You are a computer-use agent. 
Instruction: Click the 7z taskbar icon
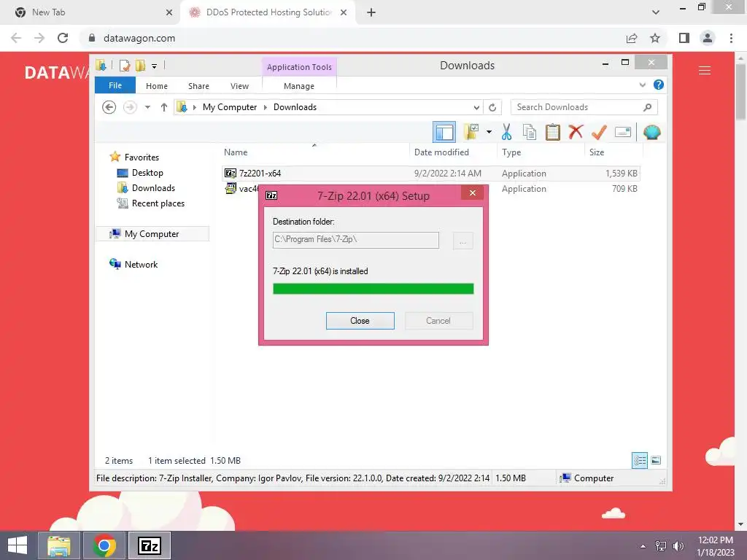tap(150, 545)
